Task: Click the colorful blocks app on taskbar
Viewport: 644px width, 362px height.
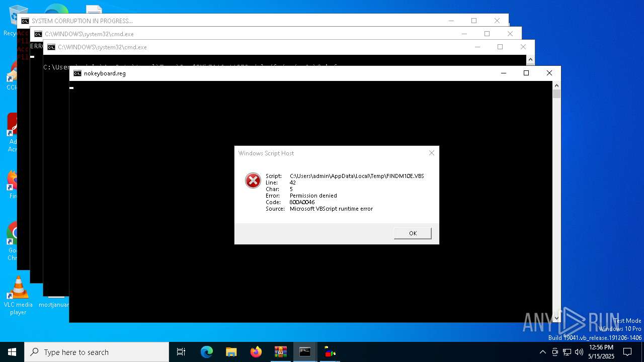Action: coord(330,352)
